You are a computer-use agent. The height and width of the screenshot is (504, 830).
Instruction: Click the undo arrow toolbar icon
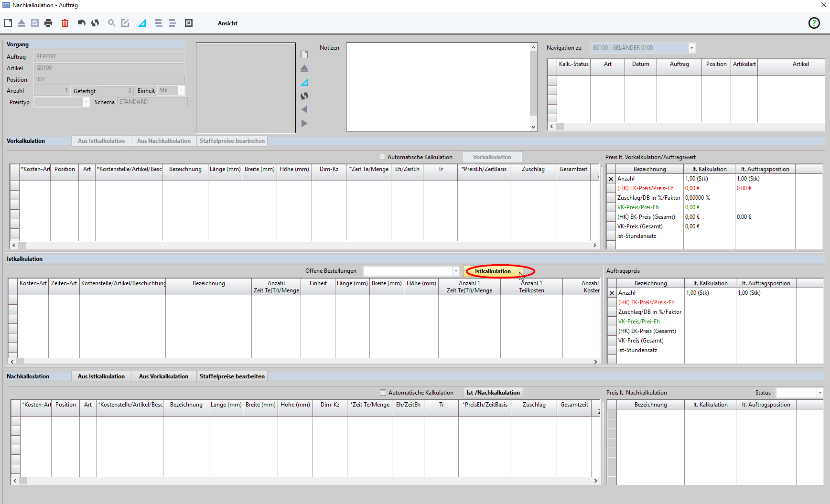point(81,23)
